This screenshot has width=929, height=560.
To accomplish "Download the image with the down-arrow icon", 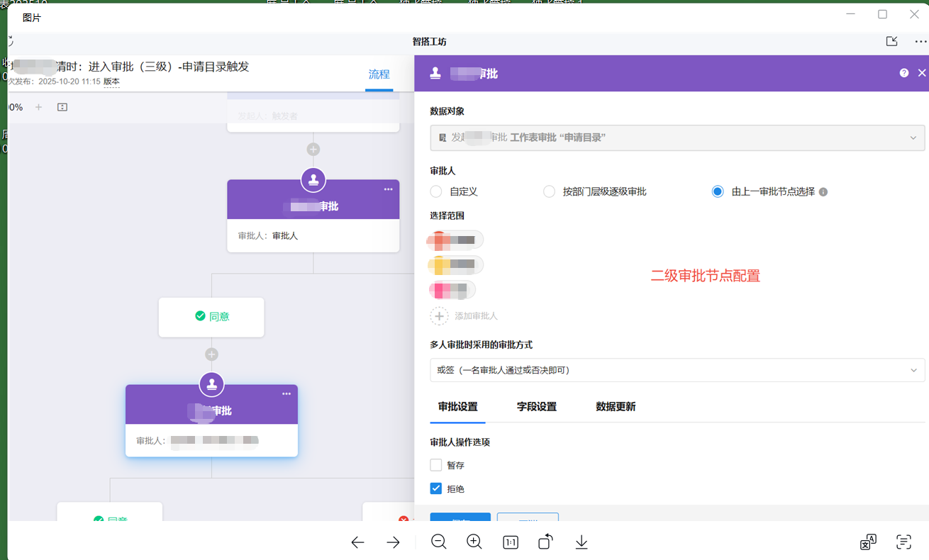I will (x=582, y=542).
